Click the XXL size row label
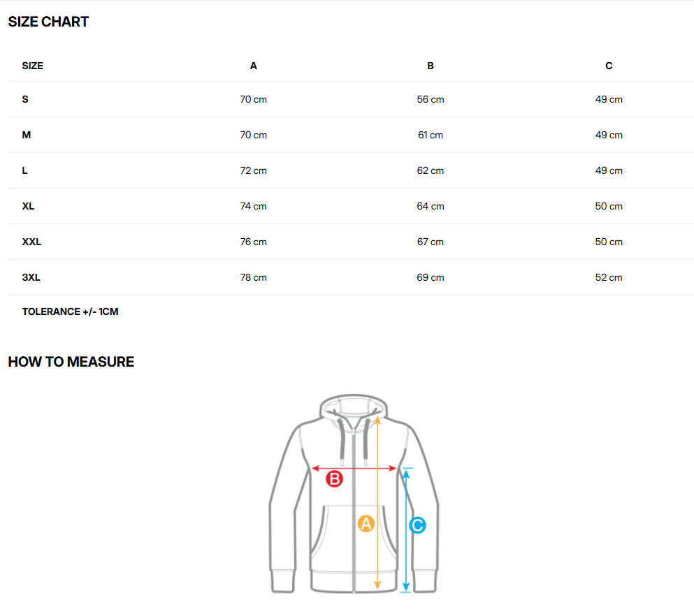Viewport: 694px width, 616px height. [31, 242]
